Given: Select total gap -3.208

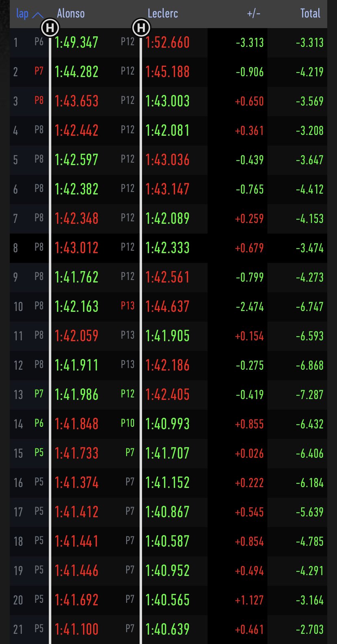Looking at the screenshot, I should (x=310, y=131).
